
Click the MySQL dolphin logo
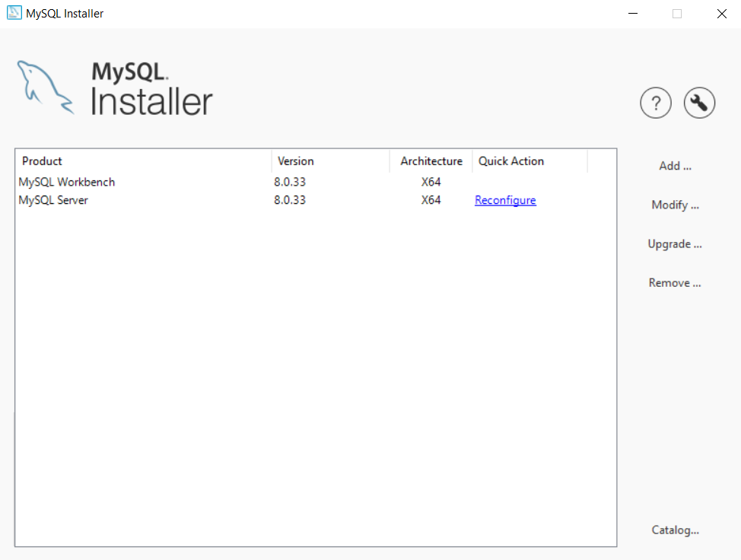44,86
